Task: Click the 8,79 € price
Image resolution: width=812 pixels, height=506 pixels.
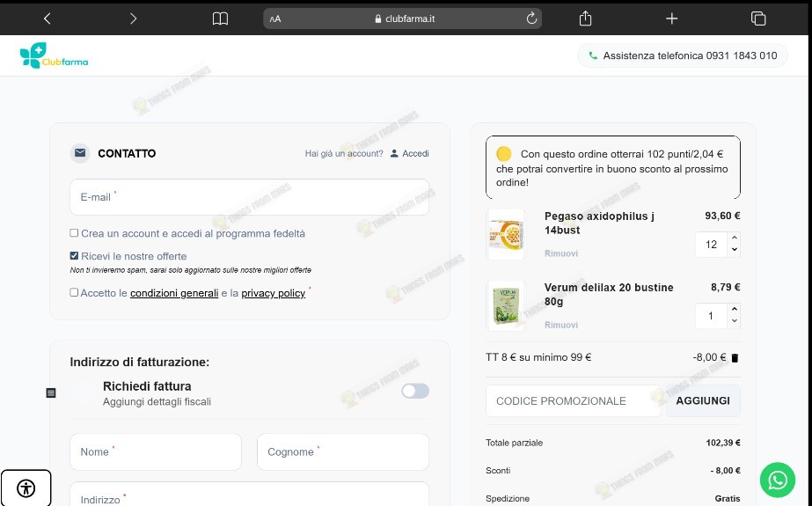Action: coord(726,288)
